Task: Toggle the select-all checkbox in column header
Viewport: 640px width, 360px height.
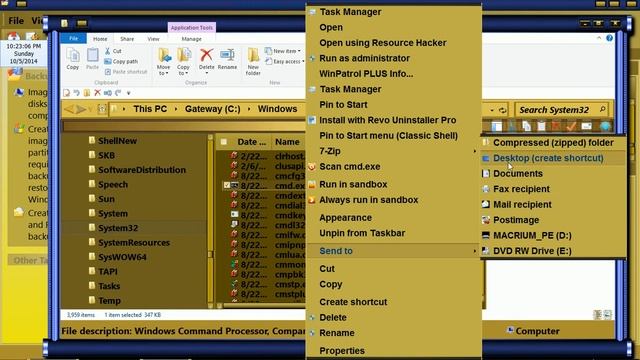Action: click(224, 142)
